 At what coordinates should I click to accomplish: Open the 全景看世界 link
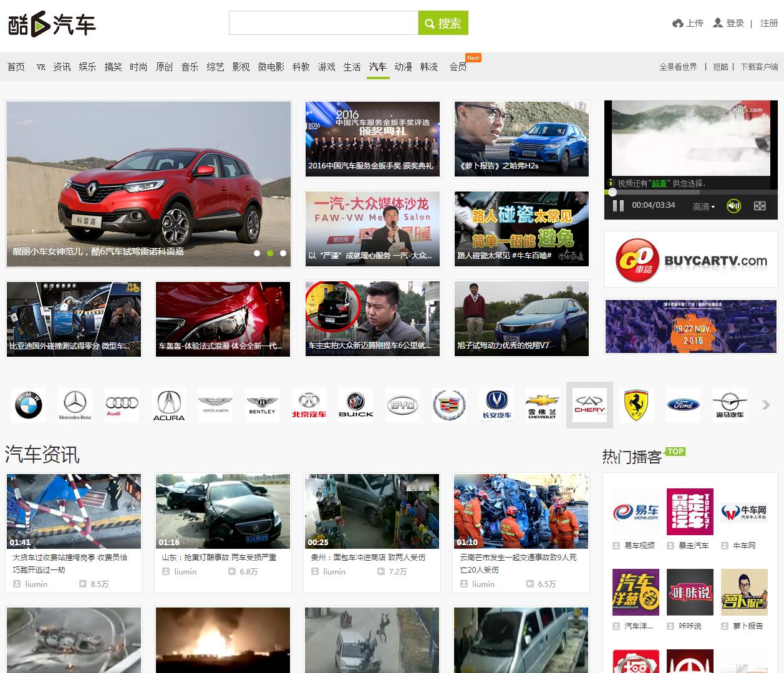click(x=678, y=67)
